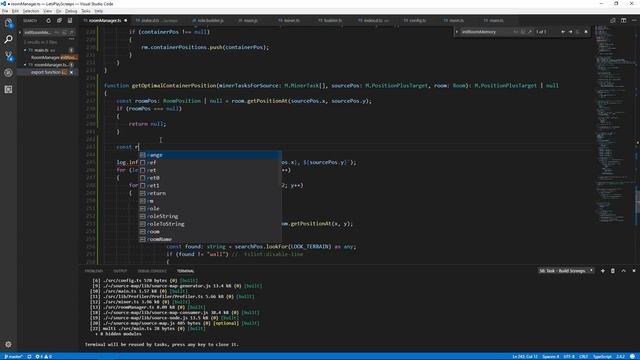Open the Edit menu
This screenshot has width=640, height=360.
(x=15, y=11)
